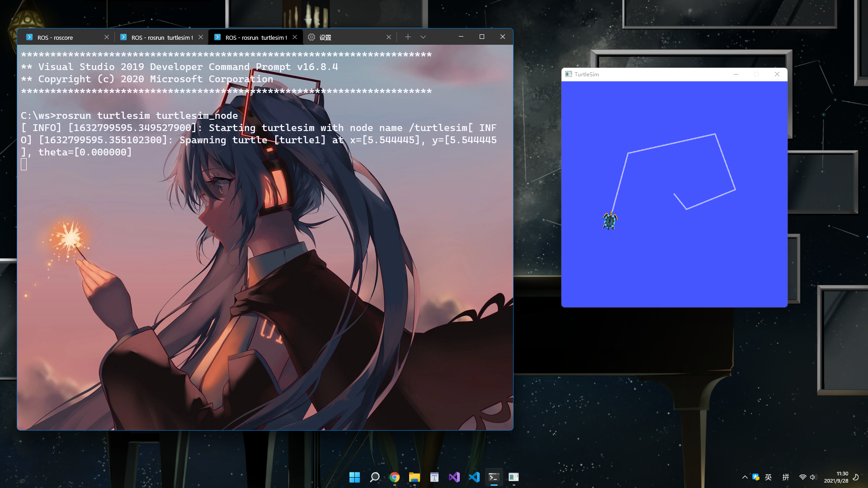Add a new terminal tab
The width and height of the screenshot is (868, 488).
(x=408, y=37)
